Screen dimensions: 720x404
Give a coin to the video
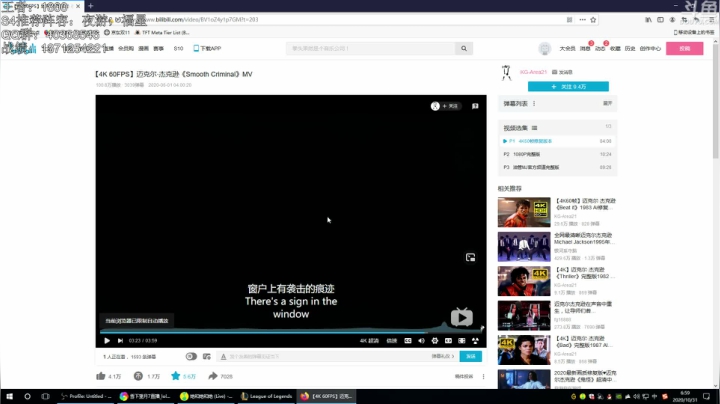pos(138,376)
